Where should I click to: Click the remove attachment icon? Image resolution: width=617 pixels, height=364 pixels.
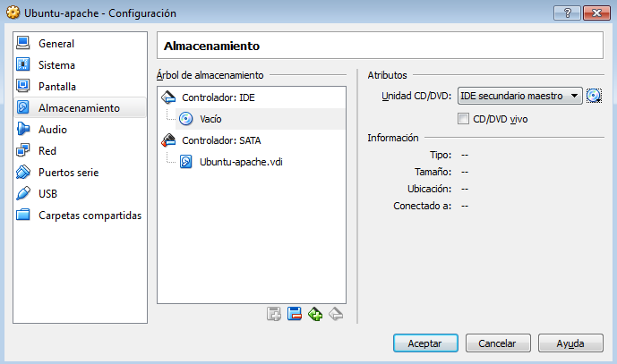[x=336, y=314]
